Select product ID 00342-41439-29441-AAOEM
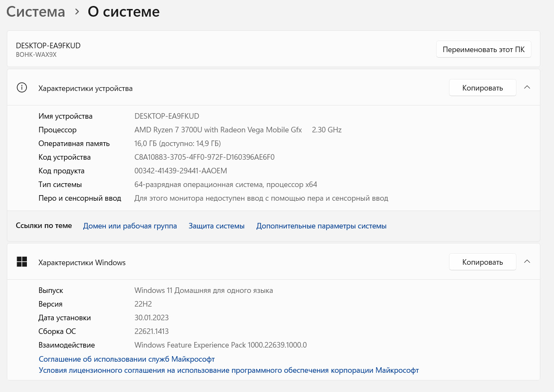Viewport: 554px width, 392px height. tap(181, 171)
